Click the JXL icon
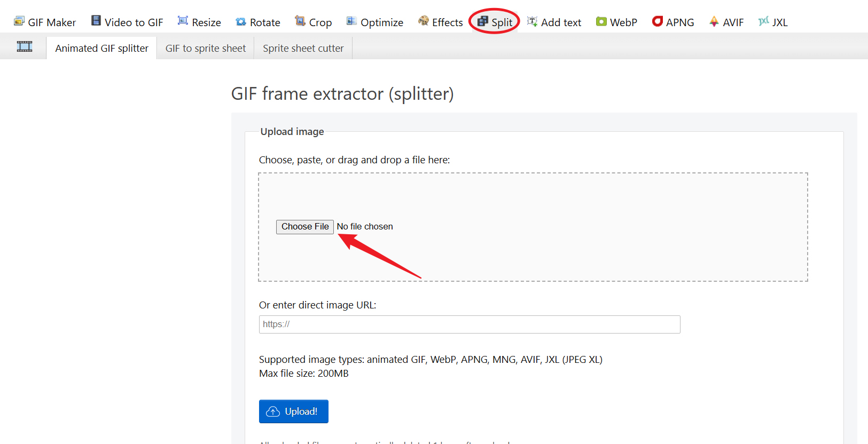 click(764, 21)
